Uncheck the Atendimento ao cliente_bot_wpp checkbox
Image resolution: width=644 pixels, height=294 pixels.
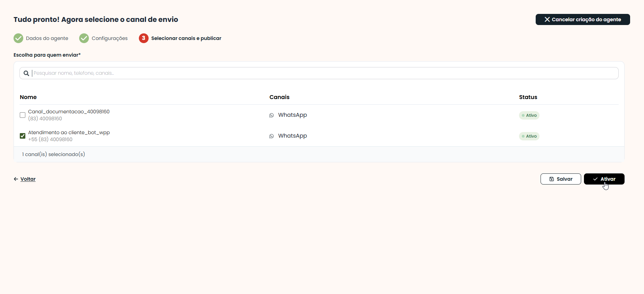tap(23, 136)
